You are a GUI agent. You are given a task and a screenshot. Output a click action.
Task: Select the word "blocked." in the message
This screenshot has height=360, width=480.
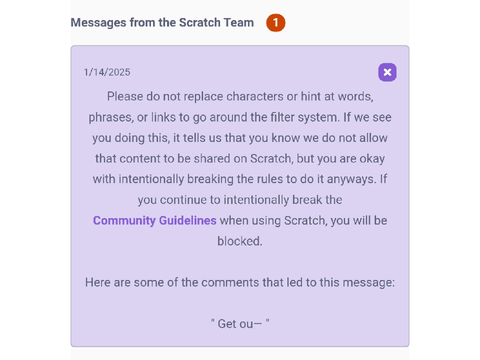coord(240,241)
